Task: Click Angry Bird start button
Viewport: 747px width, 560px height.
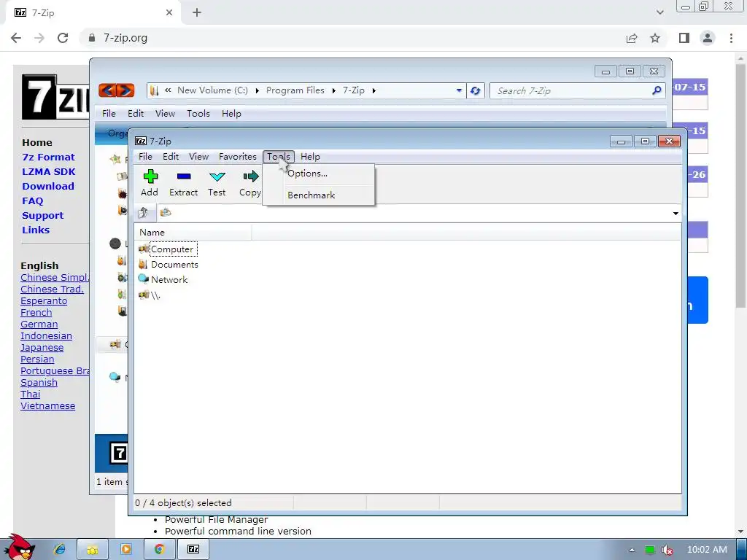Action: coord(19,547)
